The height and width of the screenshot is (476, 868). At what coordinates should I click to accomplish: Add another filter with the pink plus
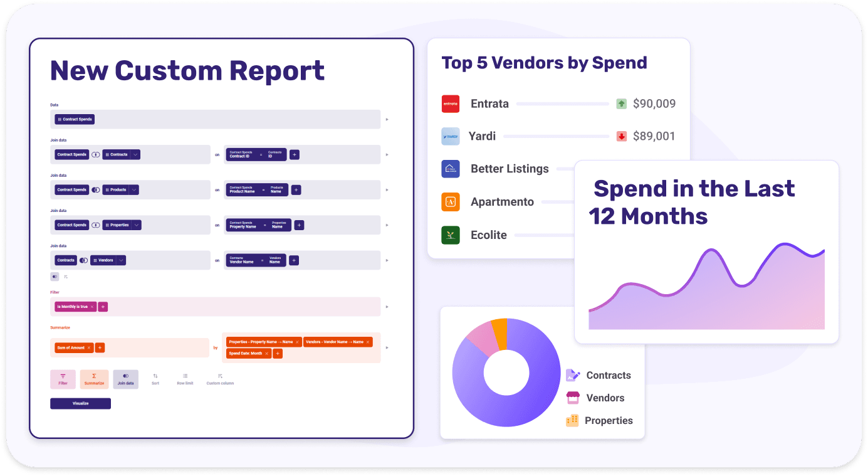pos(103,307)
